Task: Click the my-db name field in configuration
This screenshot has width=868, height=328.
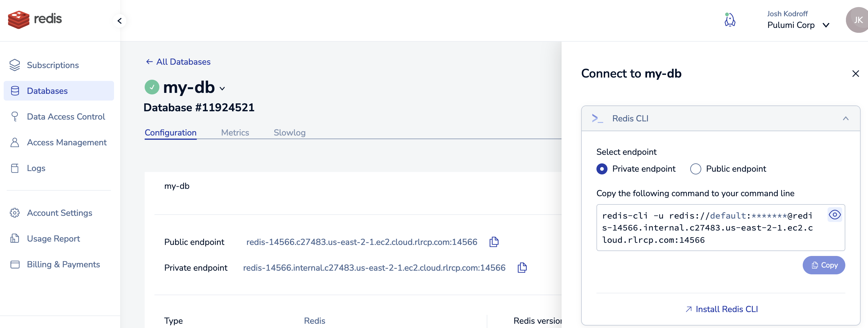Action: pyautogui.click(x=177, y=186)
